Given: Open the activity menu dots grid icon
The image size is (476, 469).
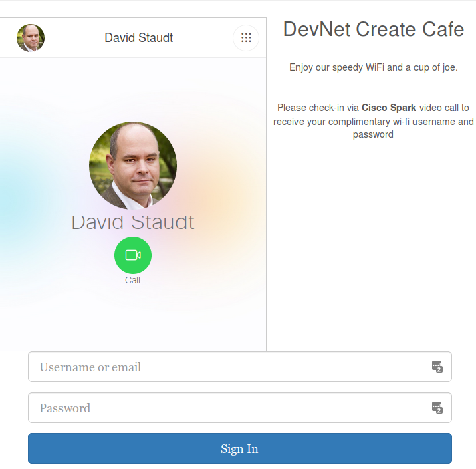Looking at the screenshot, I should pyautogui.click(x=246, y=38).
